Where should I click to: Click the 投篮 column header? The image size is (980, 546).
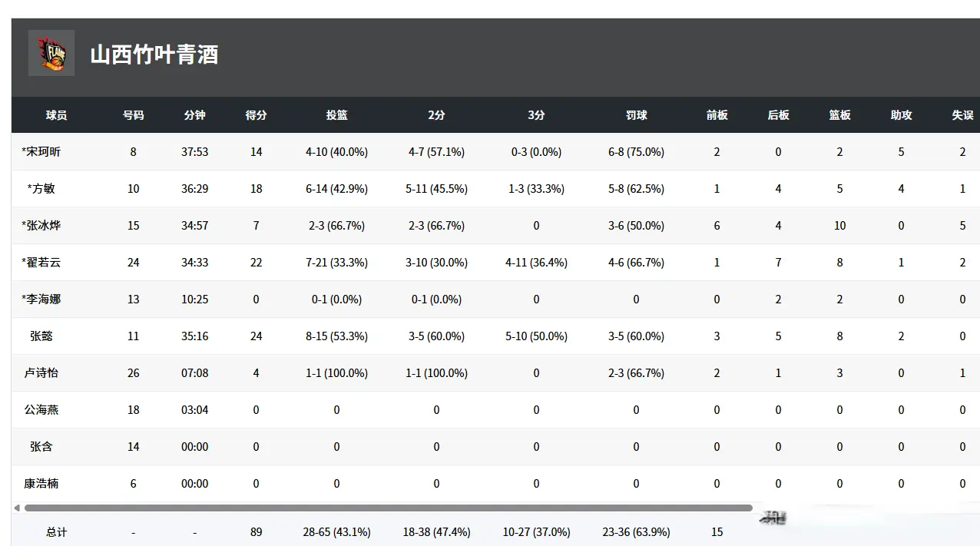pyautogui.click(x=336, y=115)
